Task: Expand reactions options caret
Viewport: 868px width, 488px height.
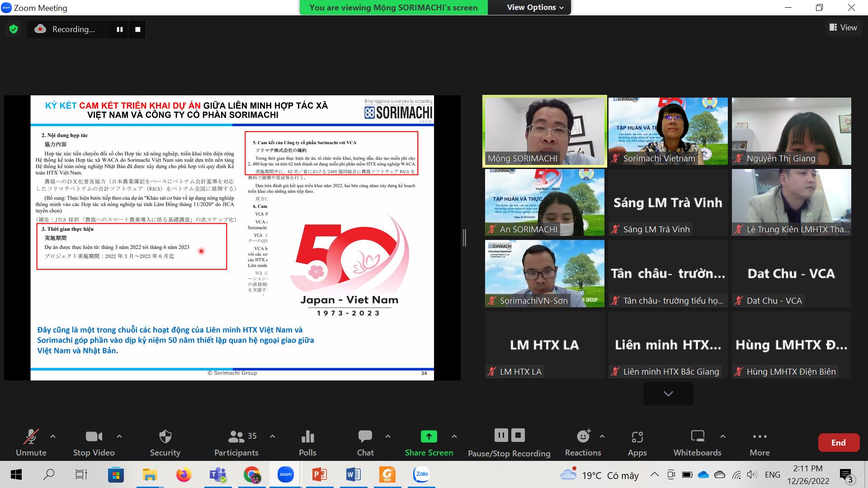Action: coord(602,436)
